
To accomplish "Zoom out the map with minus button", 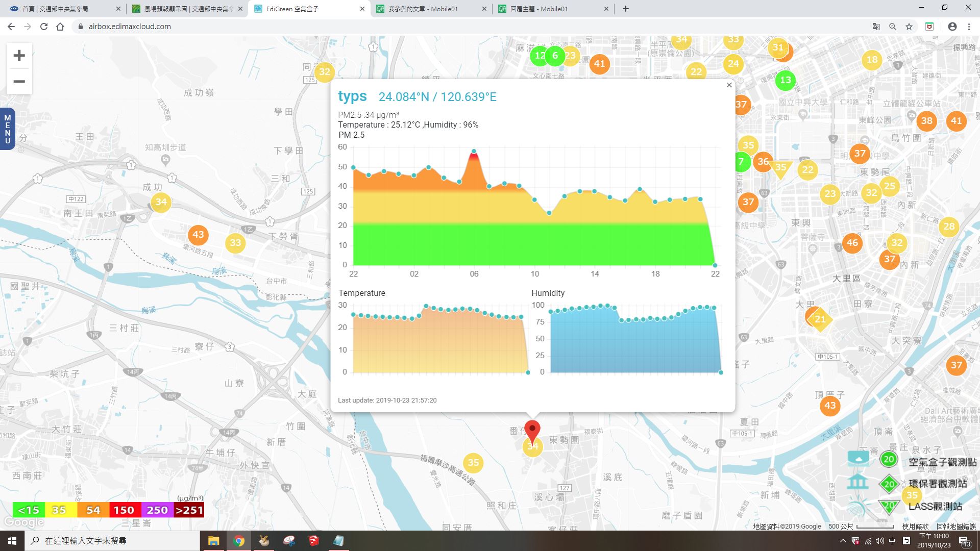I will (19, 82).
